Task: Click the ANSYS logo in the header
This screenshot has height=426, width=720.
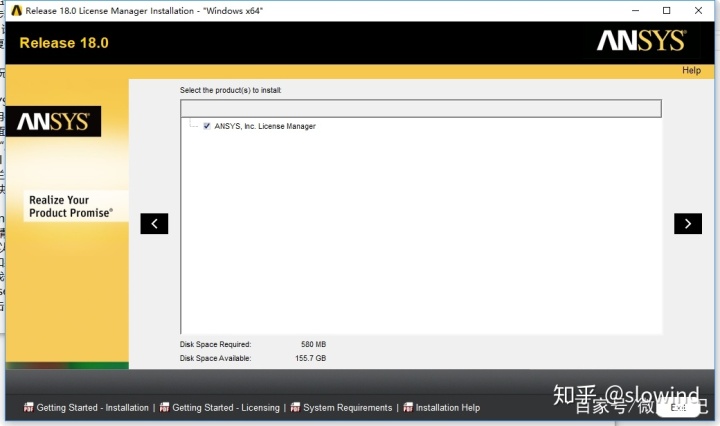Action: (641, 41)
